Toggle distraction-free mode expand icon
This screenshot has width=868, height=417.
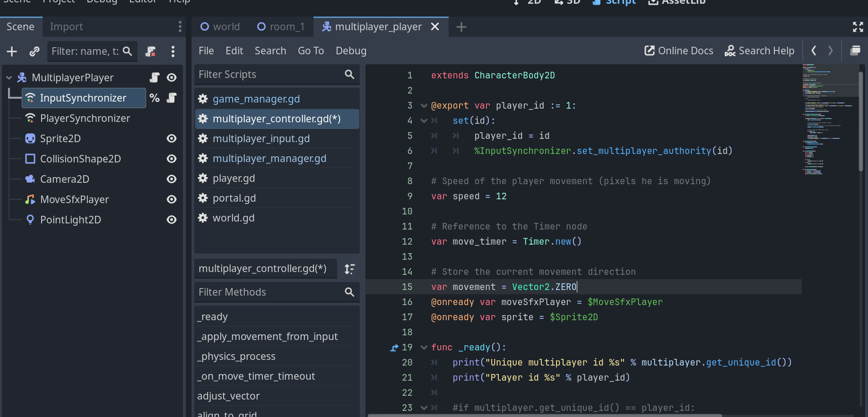(858, 27)
